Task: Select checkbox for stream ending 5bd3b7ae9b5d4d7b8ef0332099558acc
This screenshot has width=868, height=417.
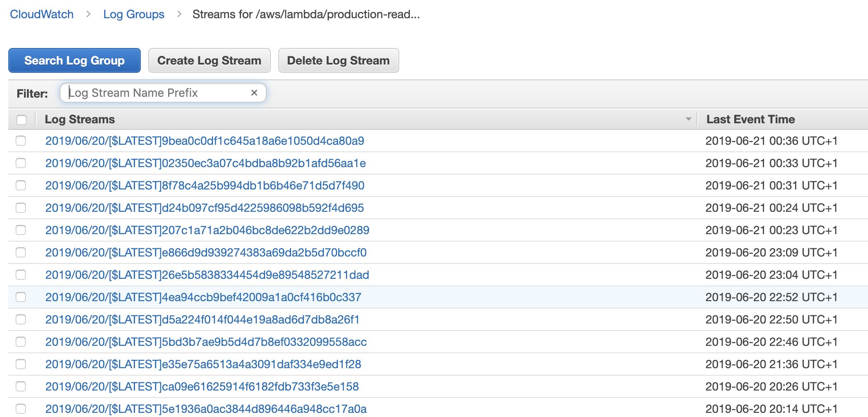Action: click(x=21, y=342)
